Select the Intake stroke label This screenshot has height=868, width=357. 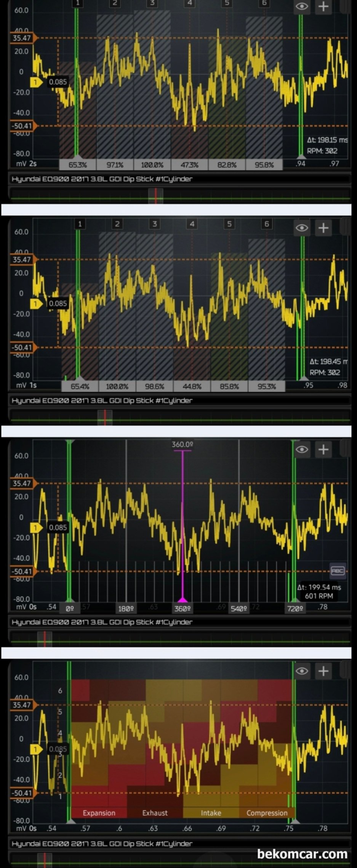pos(211,813)
